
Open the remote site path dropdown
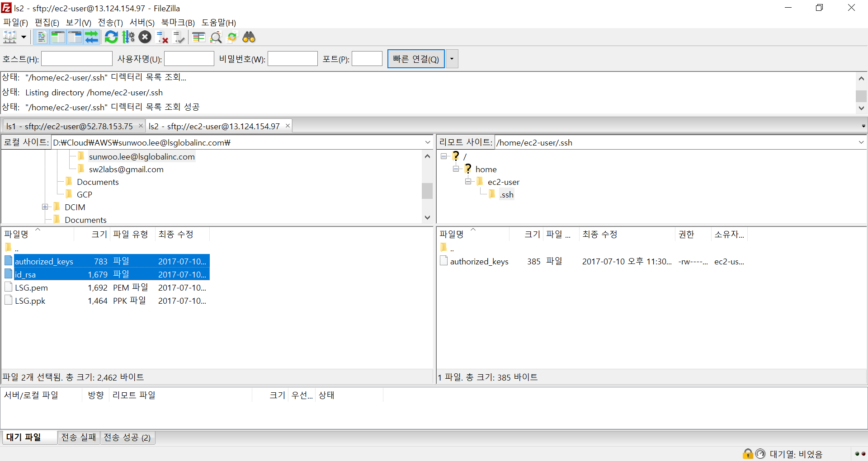(861, 142)
